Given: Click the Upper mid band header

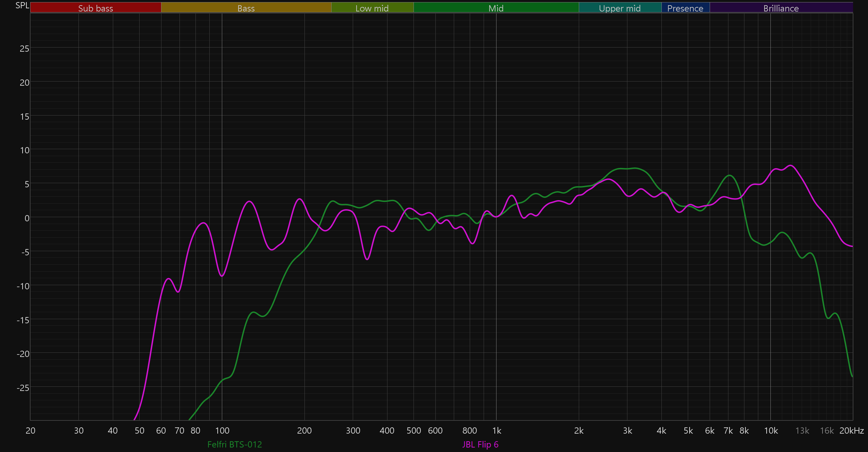Looking at the screenshot, I should click(620, 8).
